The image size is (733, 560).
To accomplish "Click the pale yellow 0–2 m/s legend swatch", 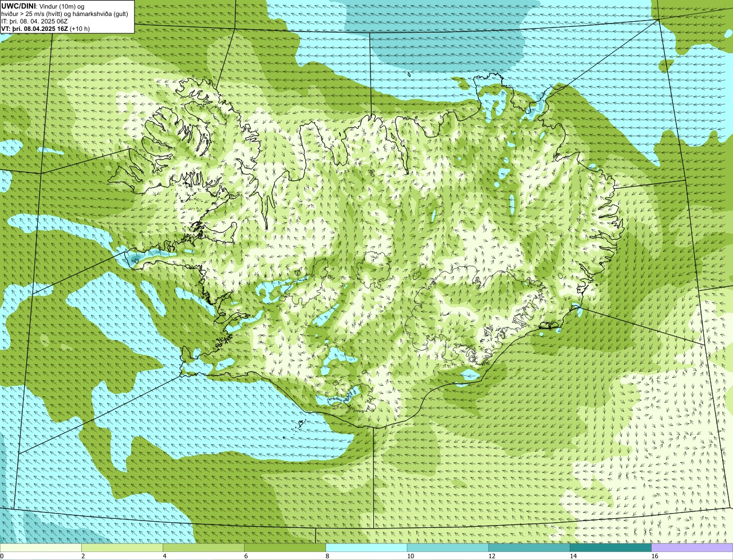I will click(x=41, y=547).
